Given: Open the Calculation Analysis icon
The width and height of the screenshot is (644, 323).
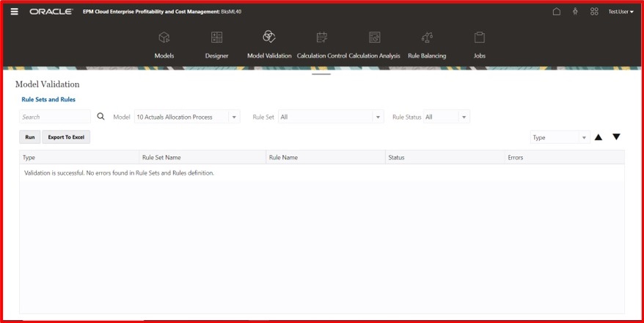Looking at the screenshot, I should [375, 37].
